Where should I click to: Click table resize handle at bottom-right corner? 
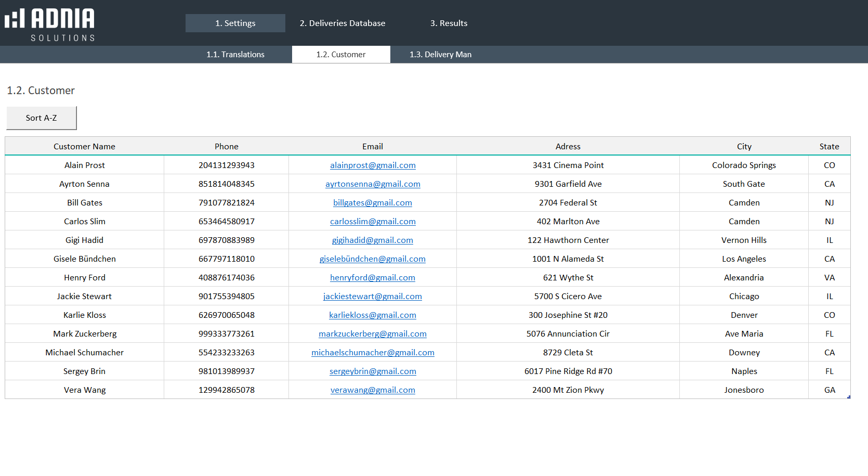click(849, 397)
